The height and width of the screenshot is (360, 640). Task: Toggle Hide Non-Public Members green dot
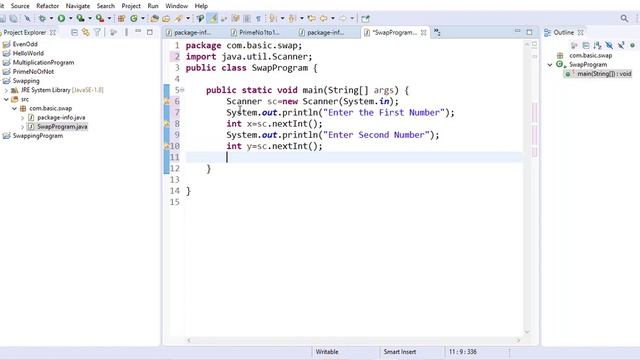pos(632,45)
